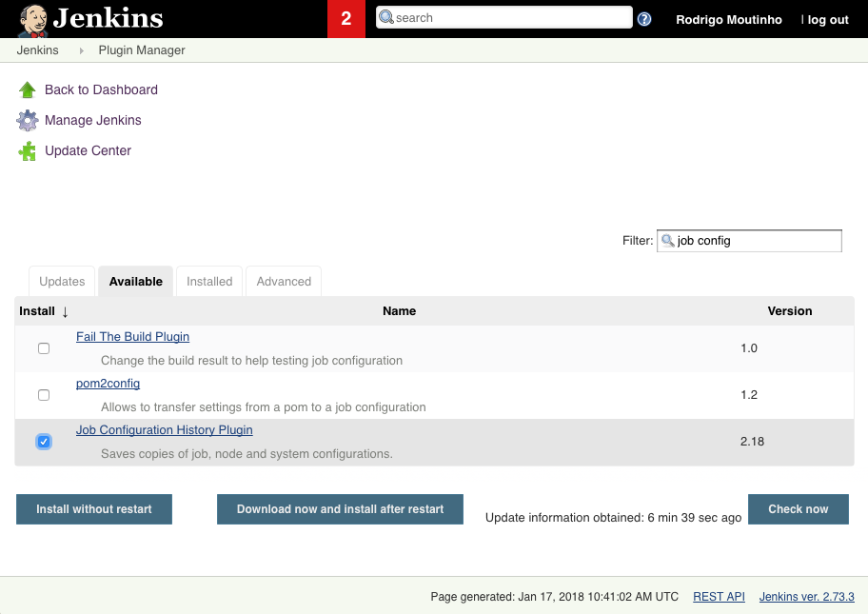Open the Installed tab

click(x=209, y=282)
